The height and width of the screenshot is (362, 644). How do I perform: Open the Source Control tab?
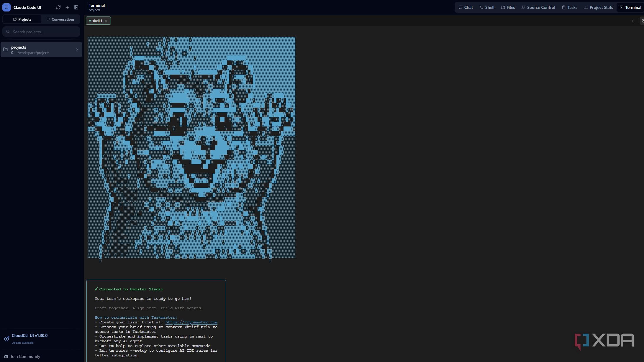pyautogui.click(x=538, y=7)
